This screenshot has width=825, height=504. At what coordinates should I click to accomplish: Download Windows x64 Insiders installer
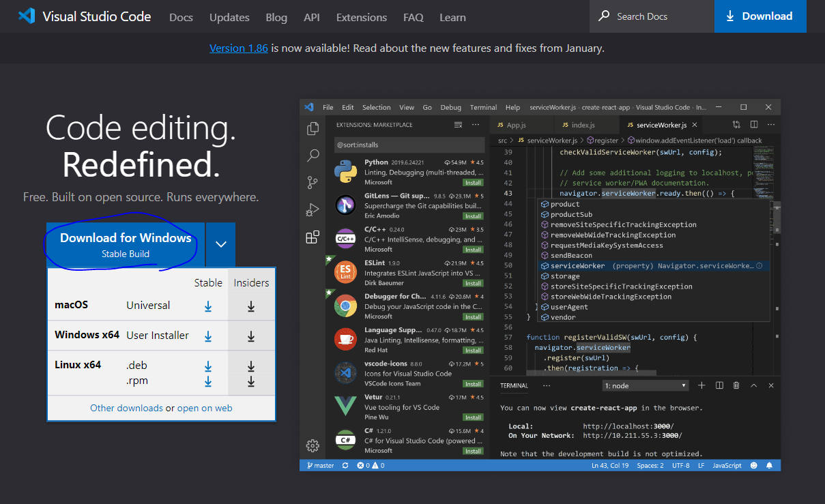tap(251, 336)
